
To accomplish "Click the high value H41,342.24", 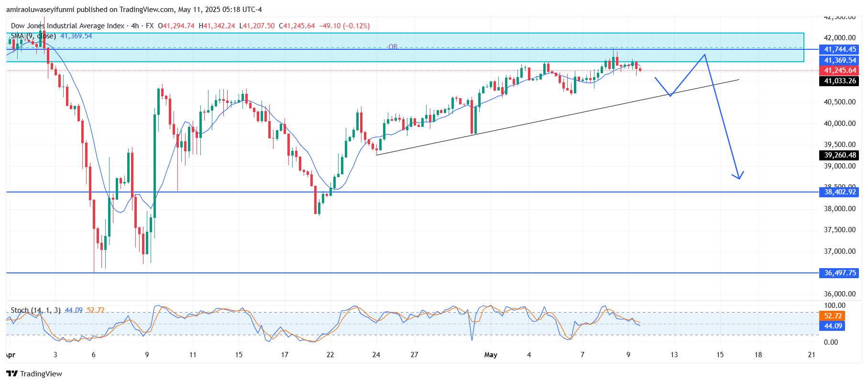I will [217, 26].
